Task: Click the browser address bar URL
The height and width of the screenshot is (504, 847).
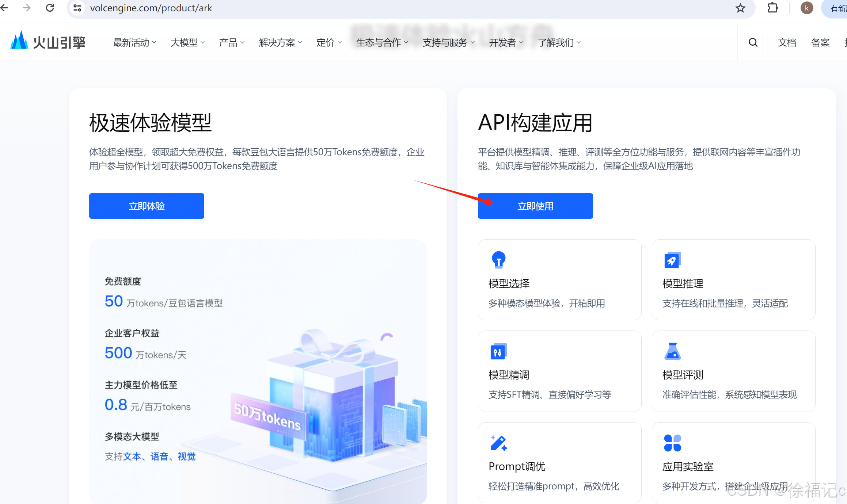Action: click(151, 8)
